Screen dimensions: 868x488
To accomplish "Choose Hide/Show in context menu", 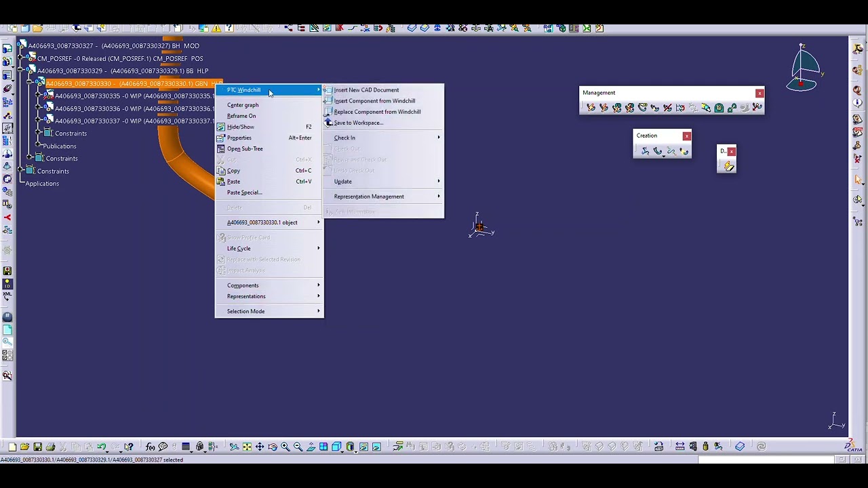I will point(269,127).
